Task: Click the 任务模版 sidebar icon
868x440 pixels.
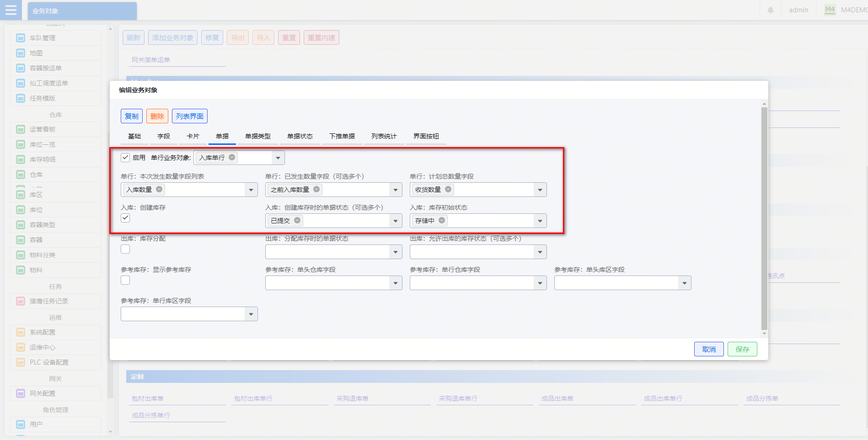Action: [21, 98]
